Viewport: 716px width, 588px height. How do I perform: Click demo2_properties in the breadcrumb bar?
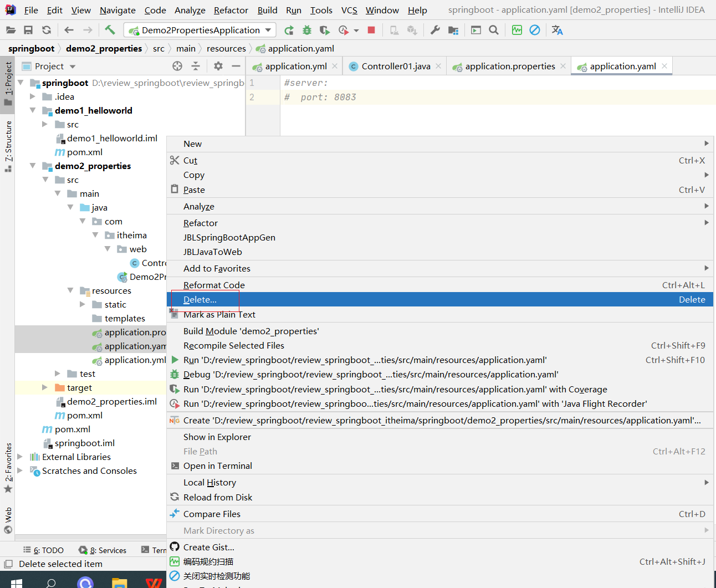click(x=104, y=48)
